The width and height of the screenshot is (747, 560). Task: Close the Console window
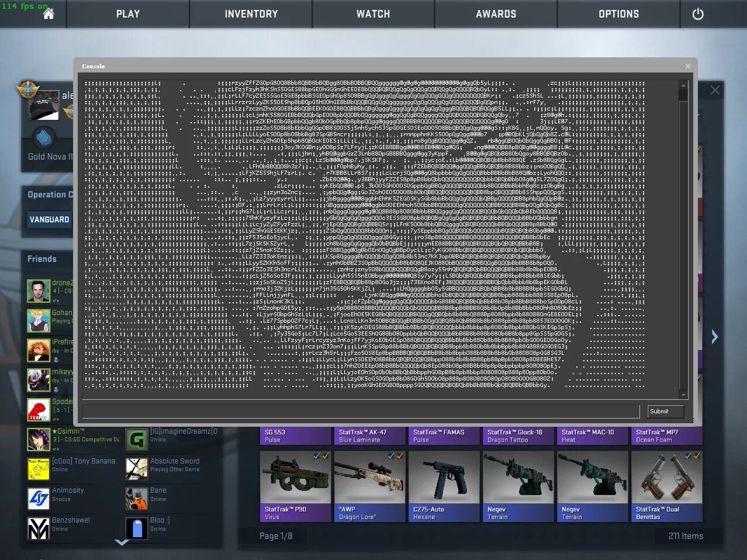[x=688, y=66]
